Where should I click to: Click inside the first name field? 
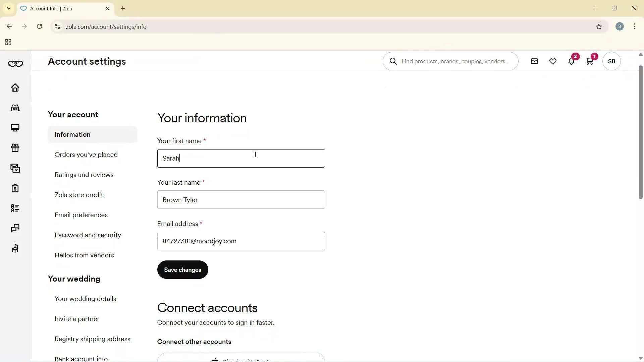click(241, 158)
